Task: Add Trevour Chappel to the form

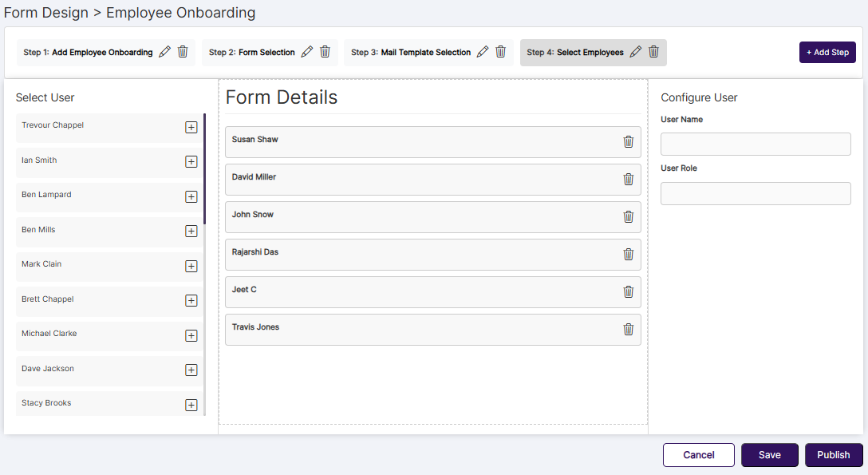Action: pyautogui.click(x=191, y=127)
